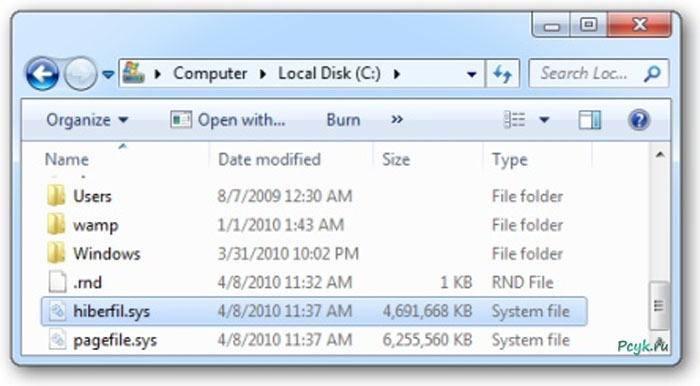The image size is (700, 386).
Task: Show more toolbar commands chevron
Action: [x=397, y=119]
